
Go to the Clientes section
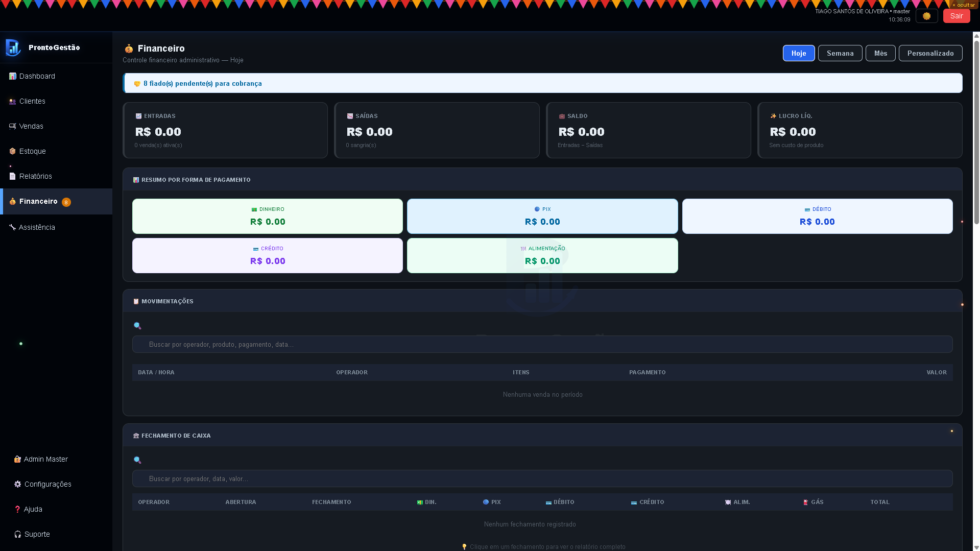(x=56, y=101)
